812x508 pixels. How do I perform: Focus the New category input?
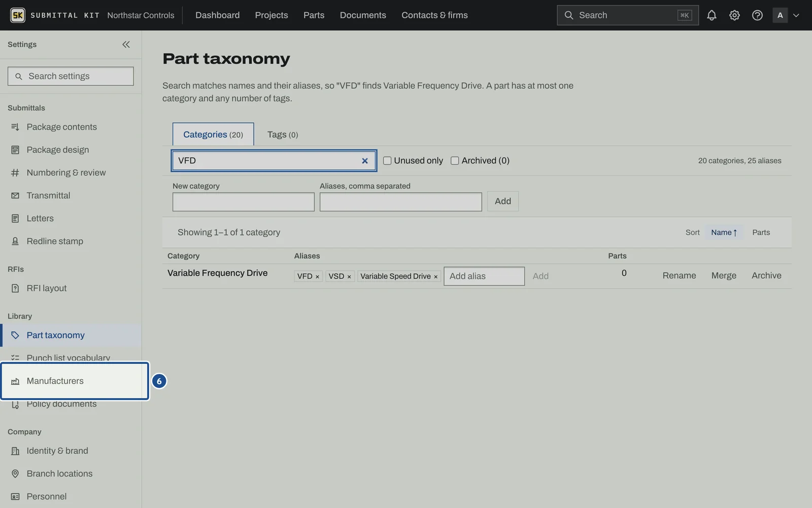coord(244,202)
